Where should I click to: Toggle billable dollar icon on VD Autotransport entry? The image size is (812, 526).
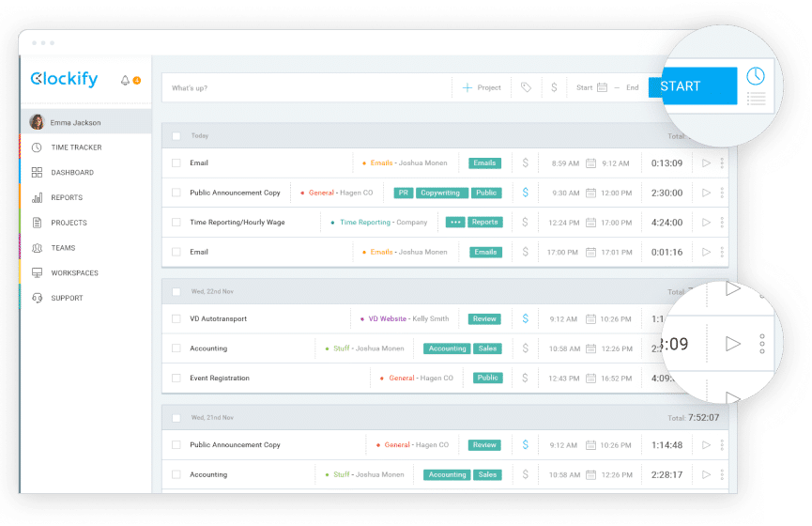[x=525, y=318]
